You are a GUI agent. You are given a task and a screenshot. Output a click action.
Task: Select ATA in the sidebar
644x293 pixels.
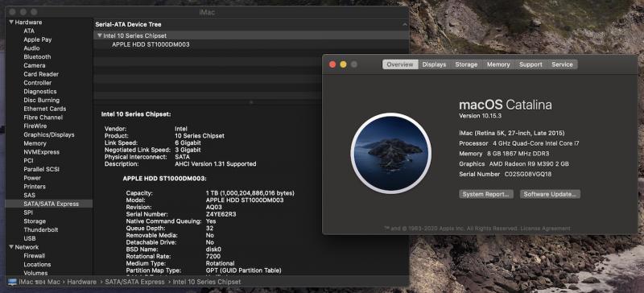click(29, 31)
